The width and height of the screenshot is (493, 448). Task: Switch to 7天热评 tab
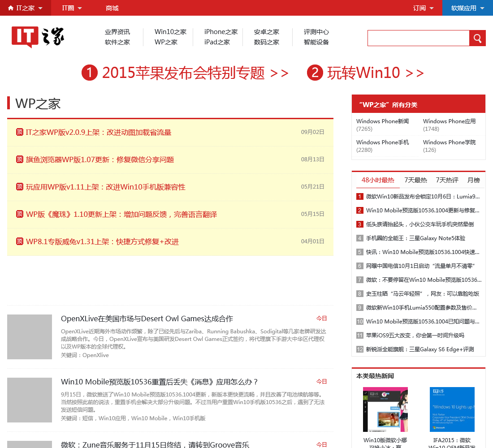447,180
